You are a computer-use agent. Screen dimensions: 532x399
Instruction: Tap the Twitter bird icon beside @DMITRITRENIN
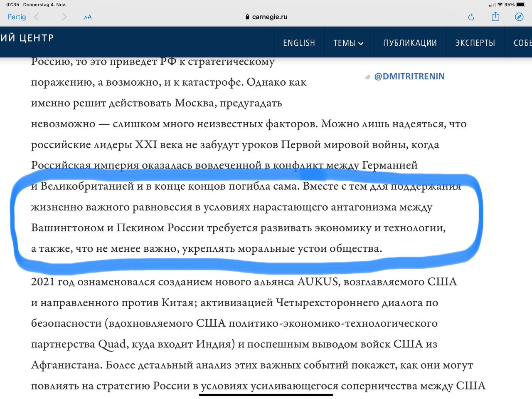[x=367, y=77]
